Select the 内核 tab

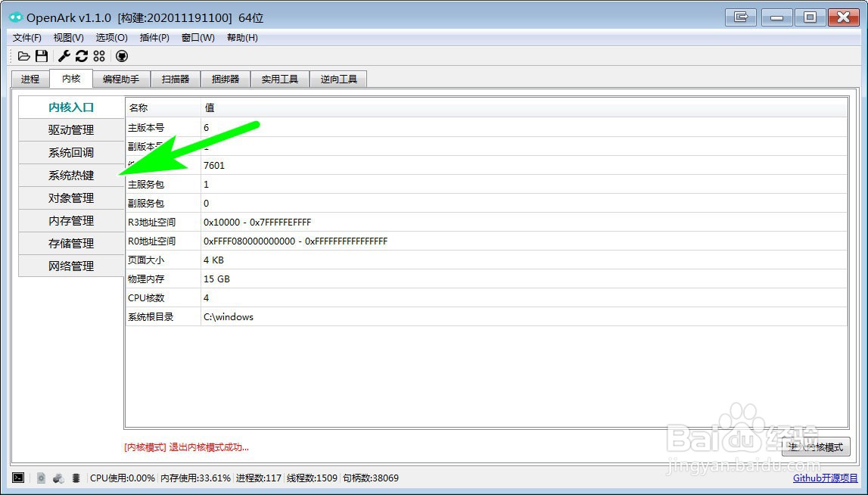71,78
